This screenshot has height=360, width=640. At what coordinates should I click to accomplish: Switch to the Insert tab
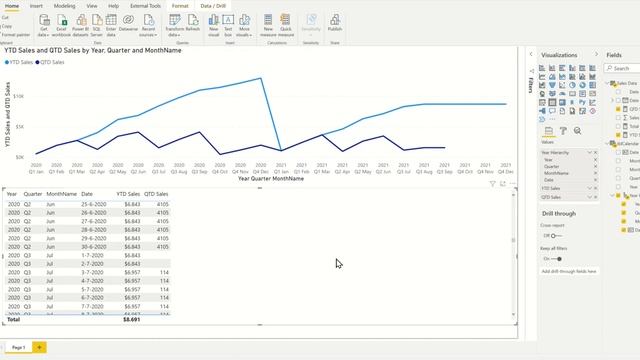click(36, 6)
